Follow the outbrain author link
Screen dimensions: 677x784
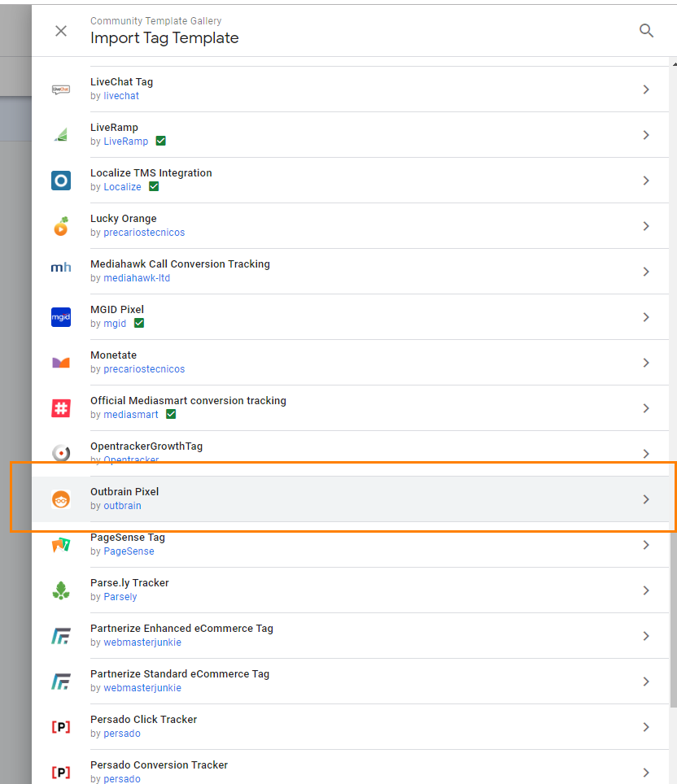click(122, 506)
